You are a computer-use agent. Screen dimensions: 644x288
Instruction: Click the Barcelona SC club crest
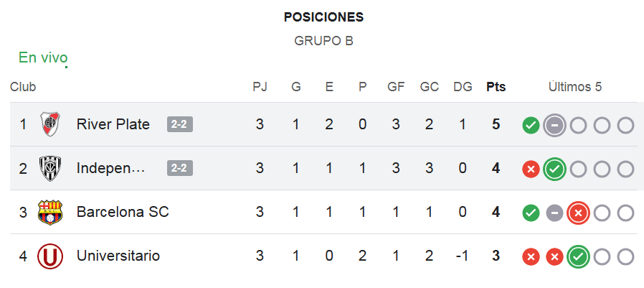pos(50,213)
